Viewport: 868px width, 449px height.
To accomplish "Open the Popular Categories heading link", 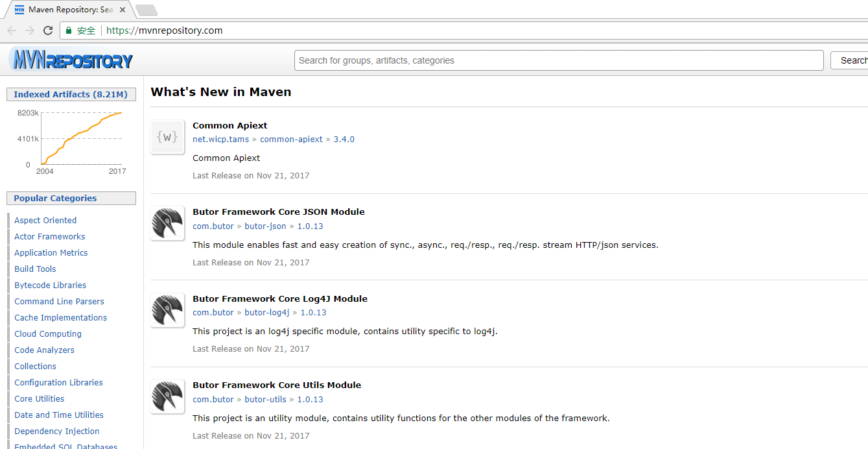I will tap(71, 199).
